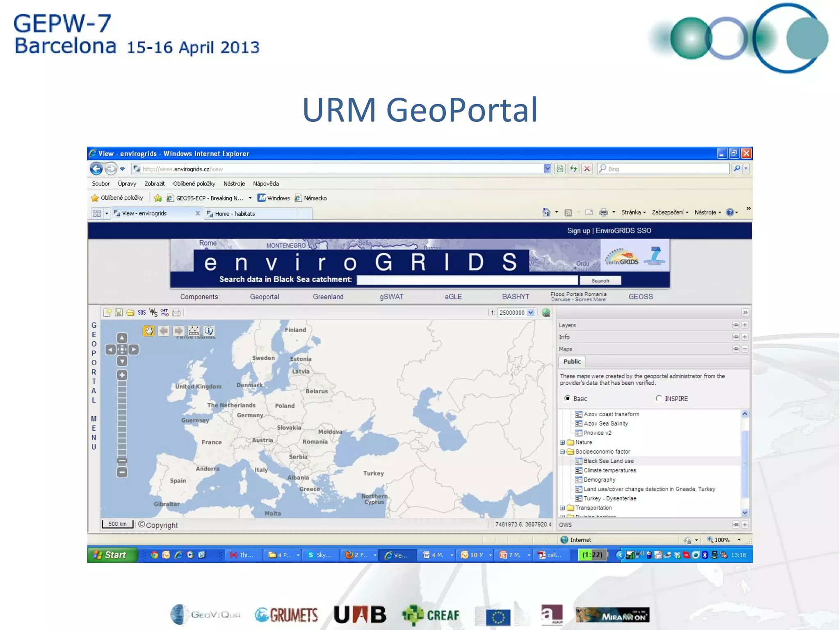Select the Basic radio option

(x=567, y=398)
